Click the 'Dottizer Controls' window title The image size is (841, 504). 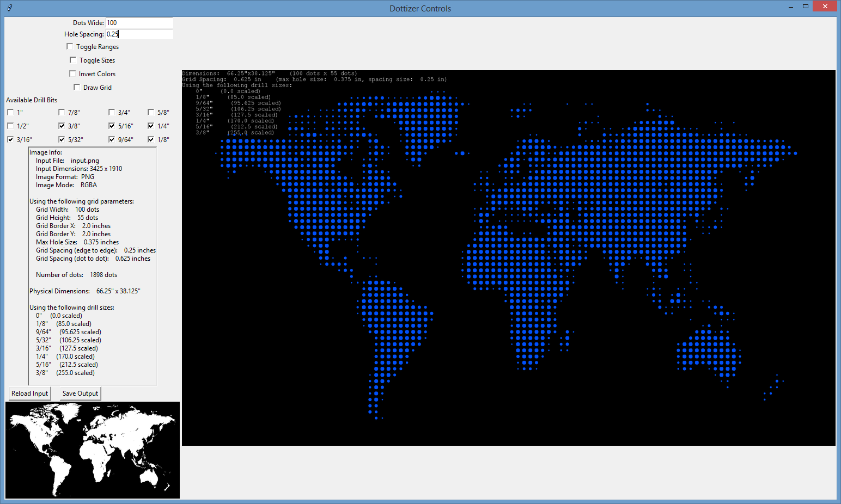(x=420, y=8)
